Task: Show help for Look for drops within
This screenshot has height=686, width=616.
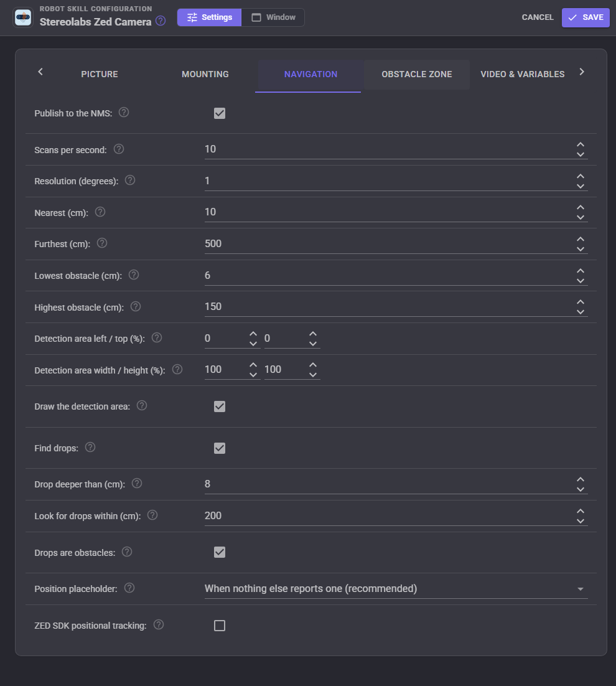Action: pos(152,515)
